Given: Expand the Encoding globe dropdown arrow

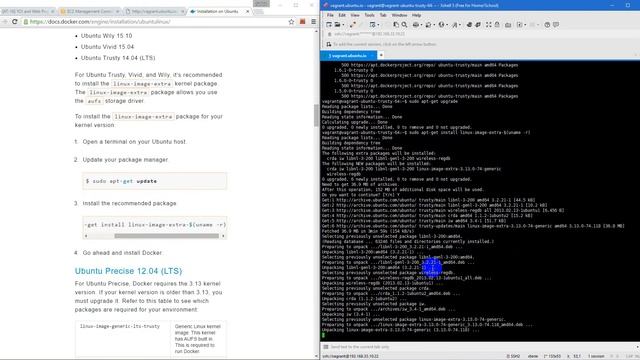Looking at the screenshot, I should click(447, 24).
